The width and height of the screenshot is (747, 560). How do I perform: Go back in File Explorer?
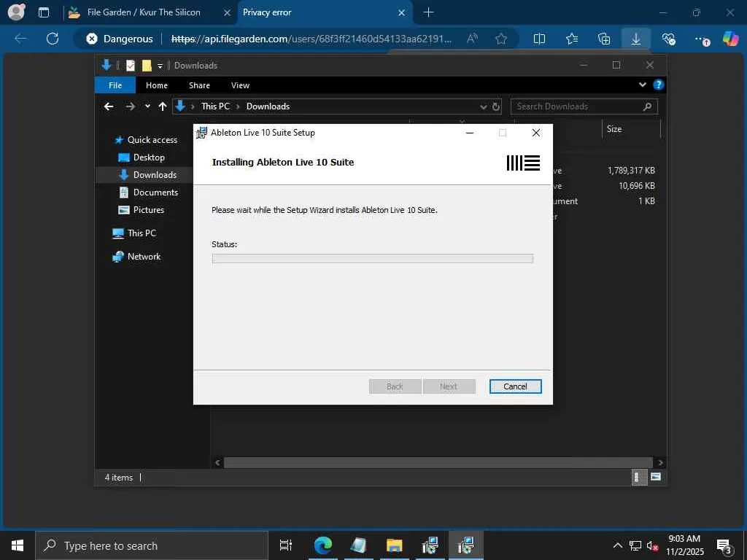[109, 106]
